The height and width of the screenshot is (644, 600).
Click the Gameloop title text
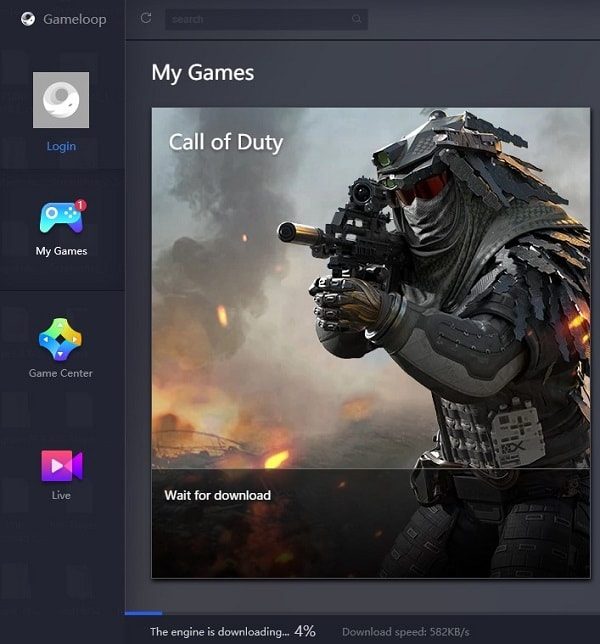(x=75, y=19)
